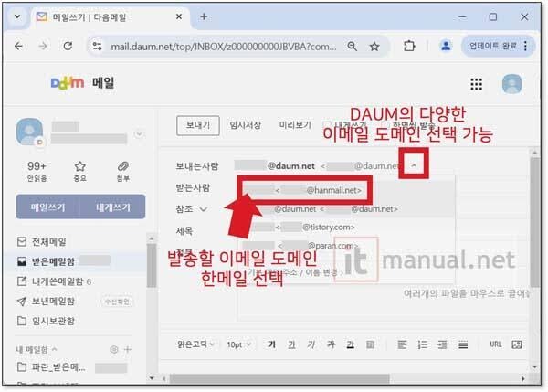
Task: Click 임시저장 to save draft
Action: 246,125
